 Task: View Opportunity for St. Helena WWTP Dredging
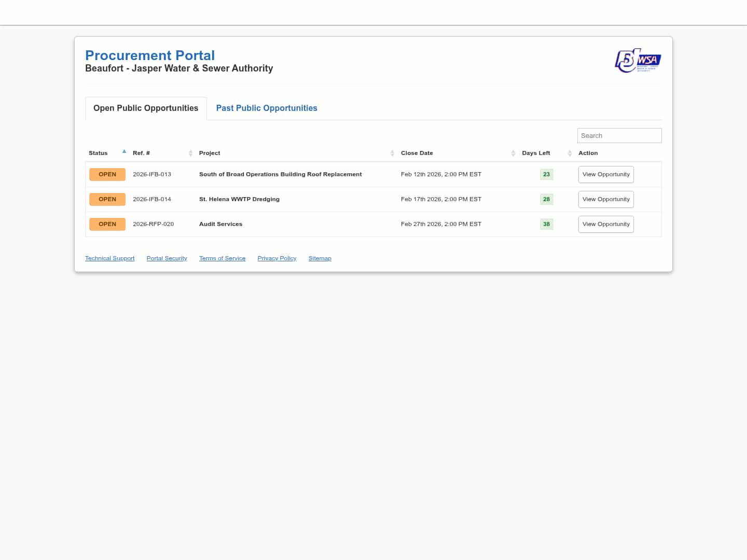[x=605, y=199]
